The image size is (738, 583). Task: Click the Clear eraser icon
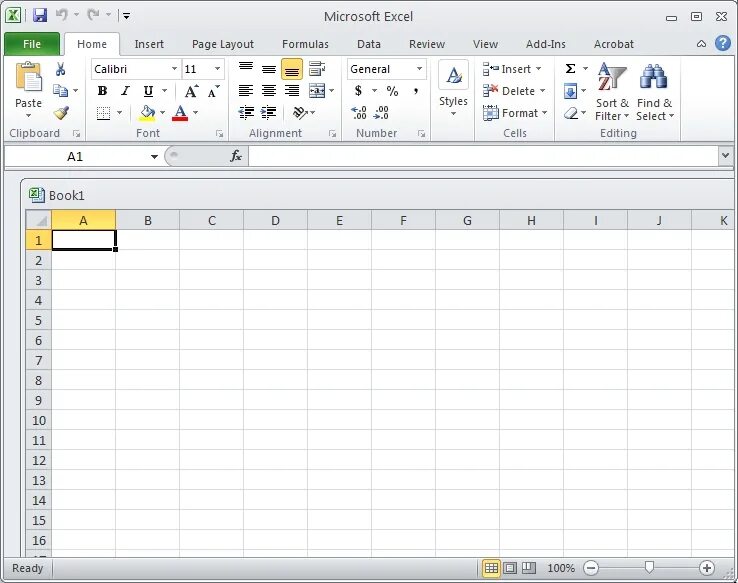click(570, 113)
